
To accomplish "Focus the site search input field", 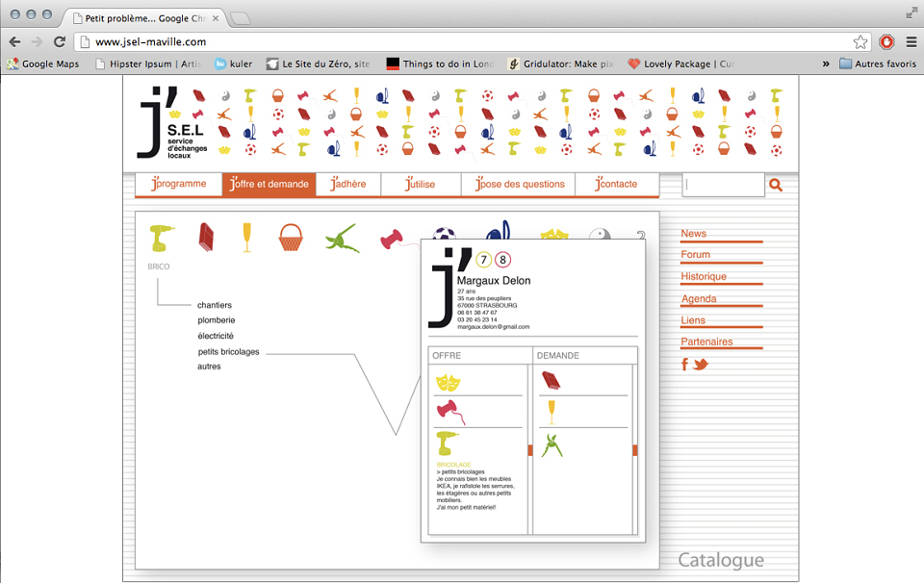I will [x=724, y=185].
